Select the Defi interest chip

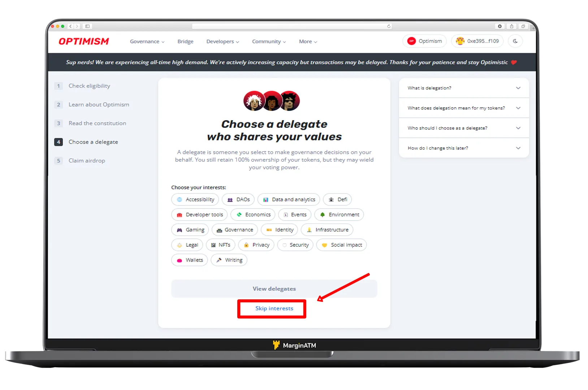(x=337, y=200)
